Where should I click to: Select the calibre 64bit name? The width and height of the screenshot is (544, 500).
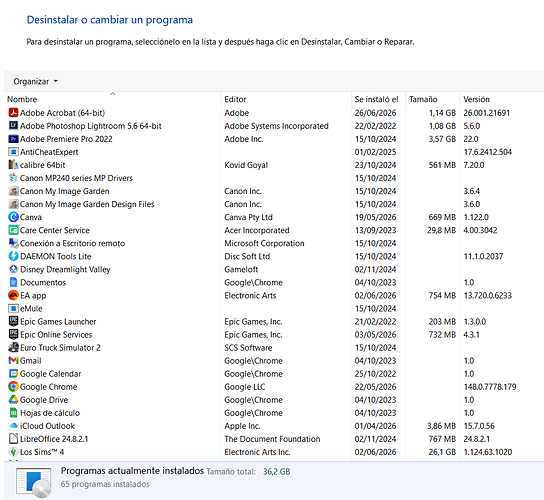[43, 165]
